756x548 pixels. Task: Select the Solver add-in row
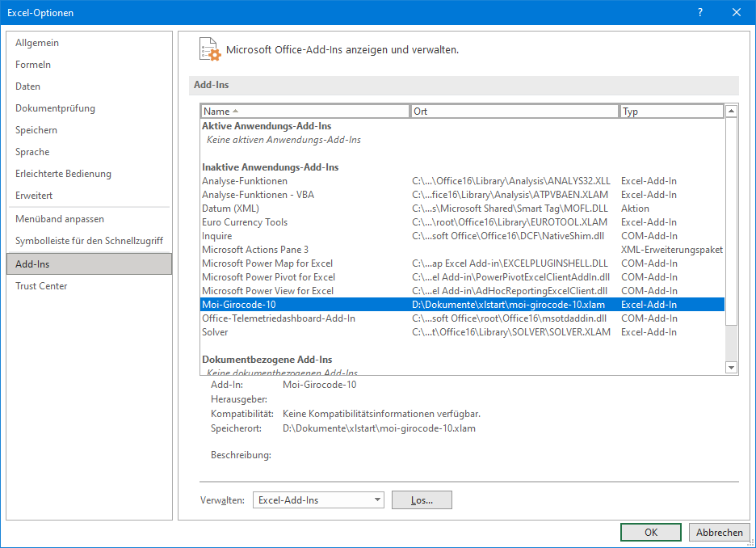click(x=462, y=332)
